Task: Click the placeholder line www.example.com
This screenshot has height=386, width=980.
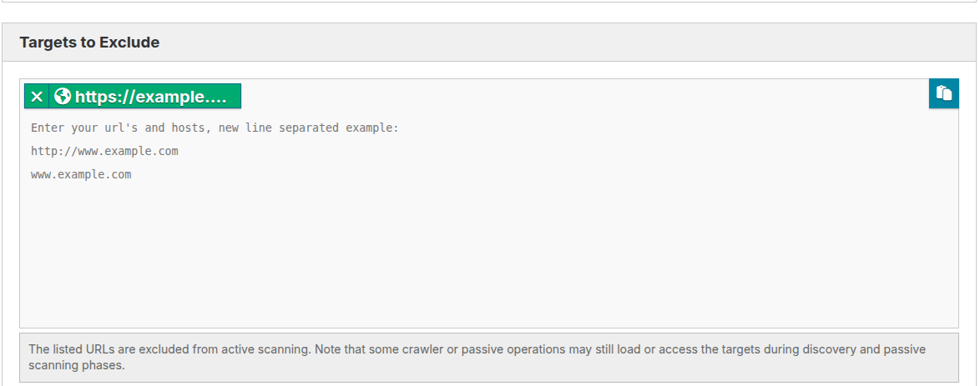Action: pos(81,175)
